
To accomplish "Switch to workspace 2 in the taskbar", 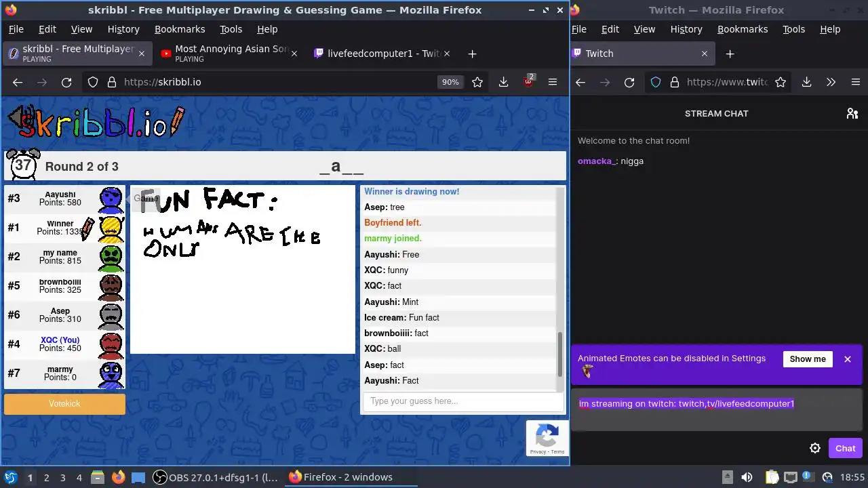I will (x=46, y=477).
